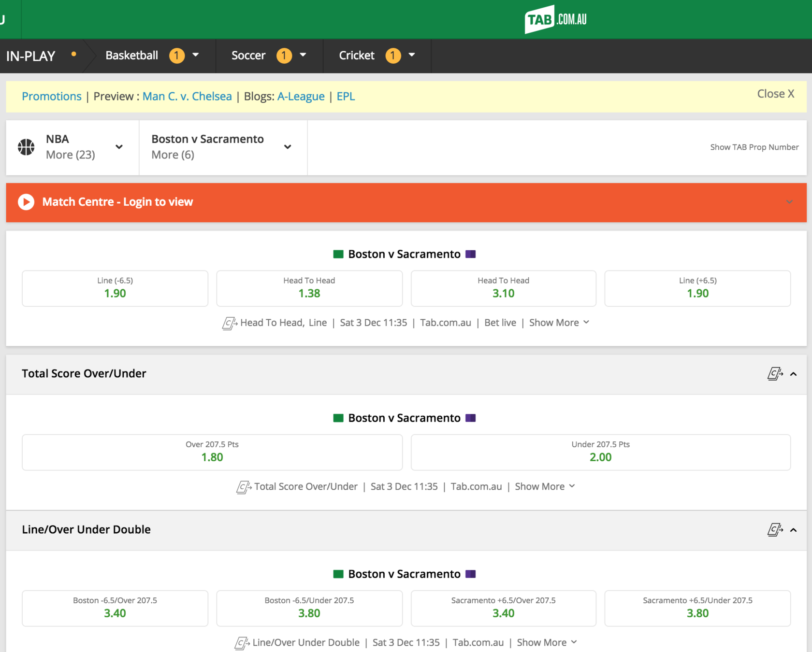Click Cricket count badge
This screenshot has width=812, height=652.
click(x=393, y=56)
